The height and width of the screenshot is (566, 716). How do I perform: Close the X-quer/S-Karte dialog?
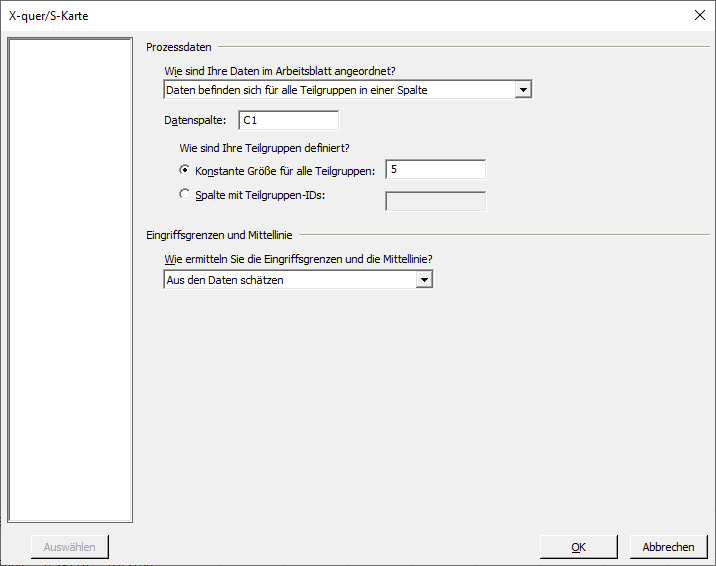point(700,16)
